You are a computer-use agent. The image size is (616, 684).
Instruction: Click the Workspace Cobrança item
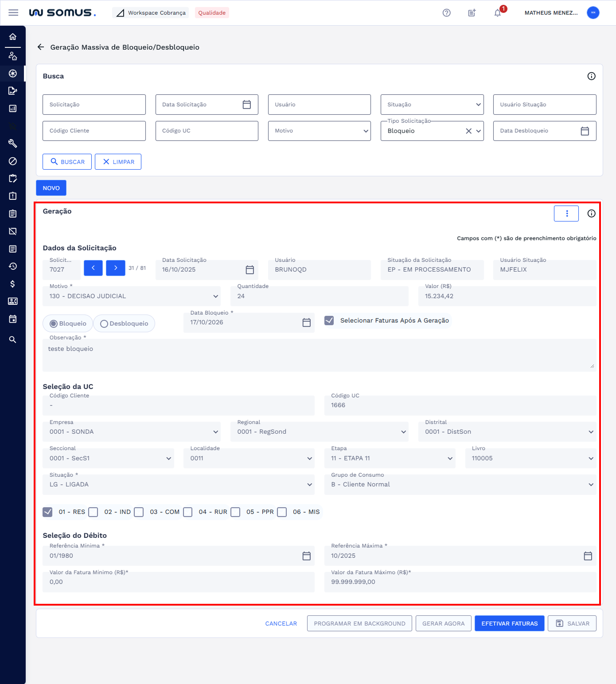151,13
